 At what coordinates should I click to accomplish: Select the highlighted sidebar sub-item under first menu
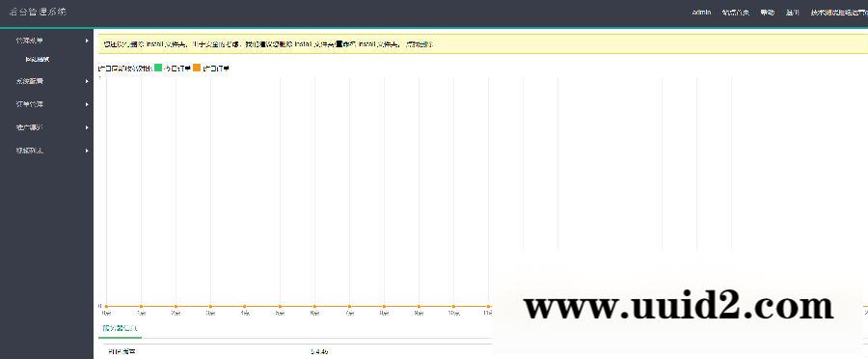coord(38,59)
